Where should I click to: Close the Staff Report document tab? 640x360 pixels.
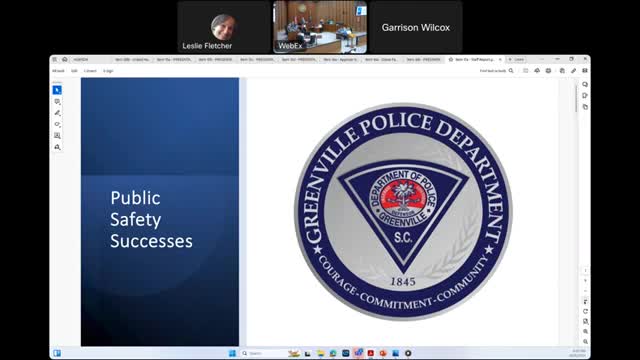click(500, 60)
